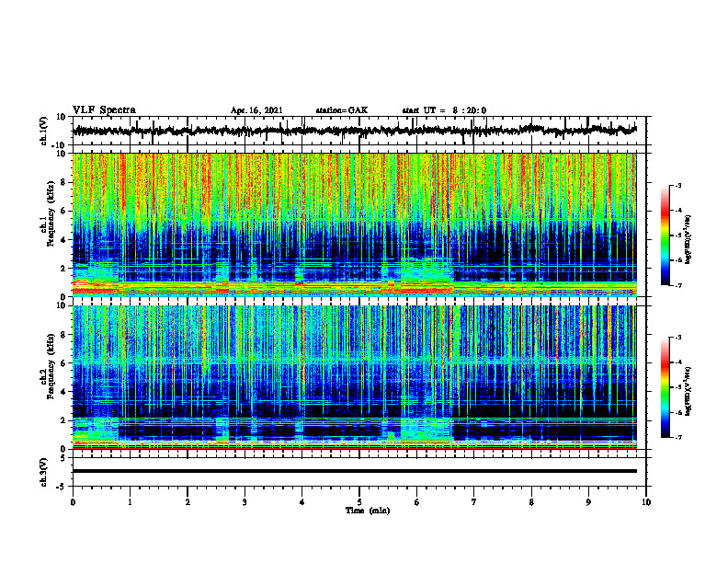Click the "station=GAK" header text

pyautogui.click(x=342, y=110)
